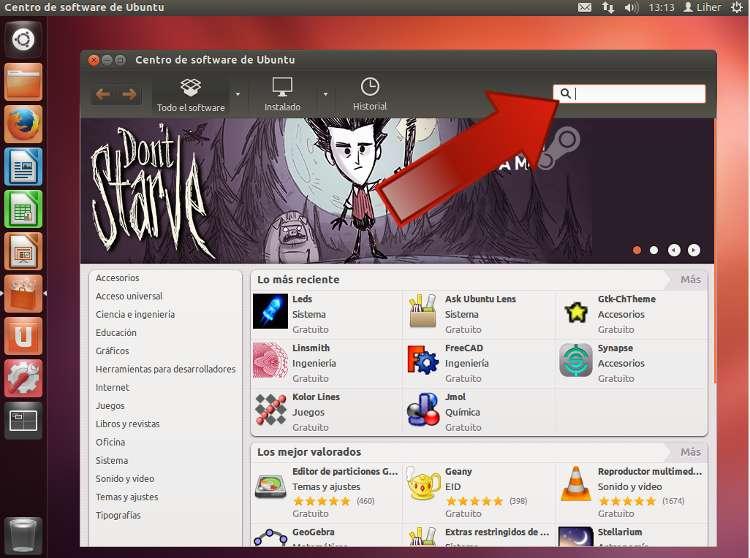Open the Trash in launcher
750x558 pixels.
pos(23,536)
